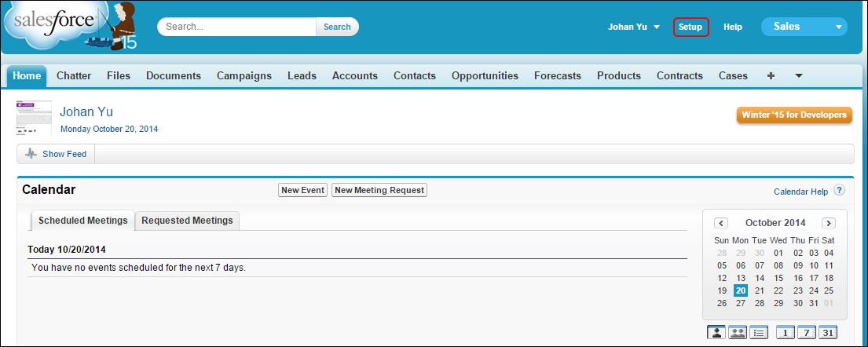The height and width of the screenshot is (347, 868).
Task: Open the month view calendar icon
Action: point(827,332)
